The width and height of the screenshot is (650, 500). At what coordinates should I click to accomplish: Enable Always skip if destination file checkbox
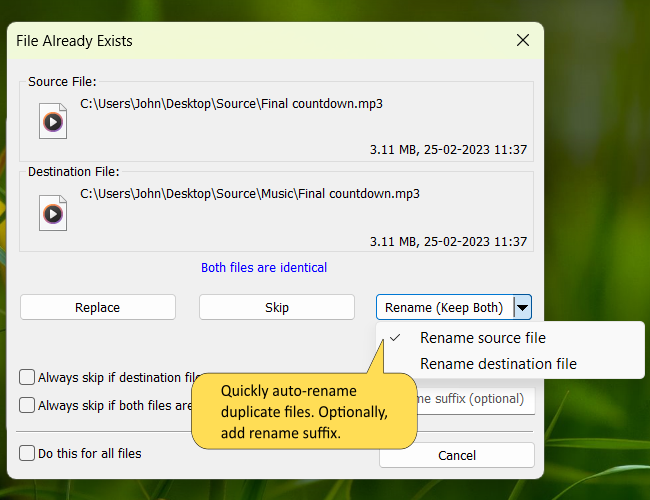click(x=28, y=378)
